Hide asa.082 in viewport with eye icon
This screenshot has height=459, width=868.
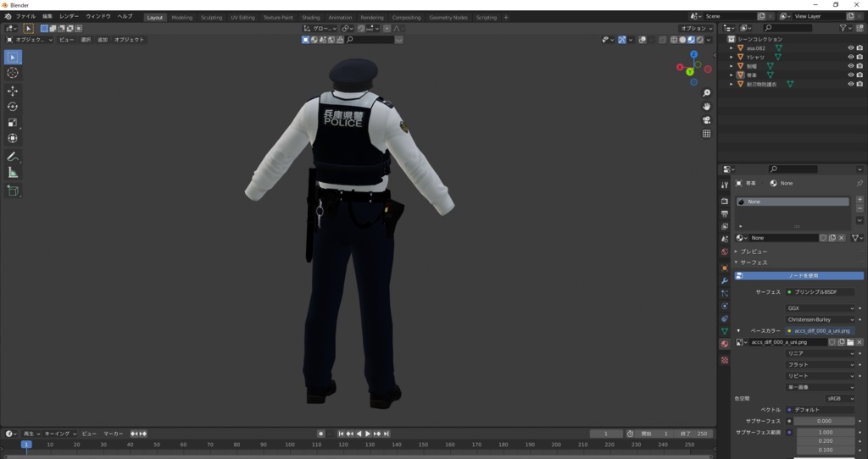coord(851,48)
